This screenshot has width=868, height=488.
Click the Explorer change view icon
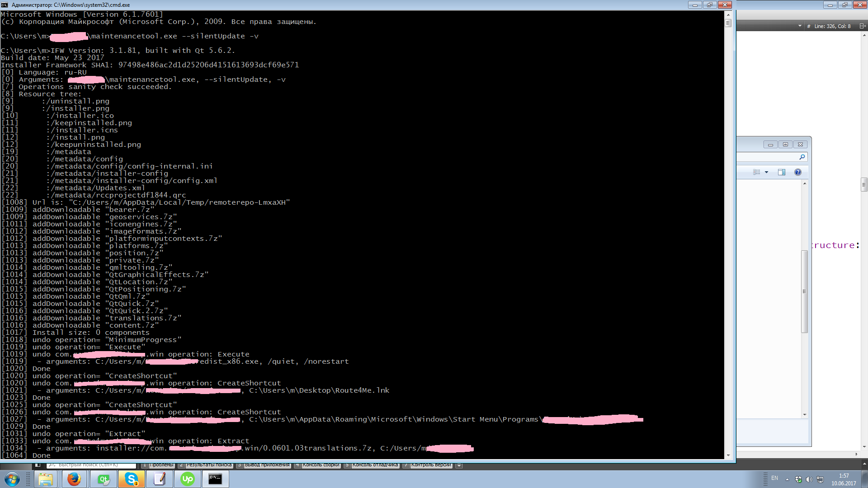[757, 172]
